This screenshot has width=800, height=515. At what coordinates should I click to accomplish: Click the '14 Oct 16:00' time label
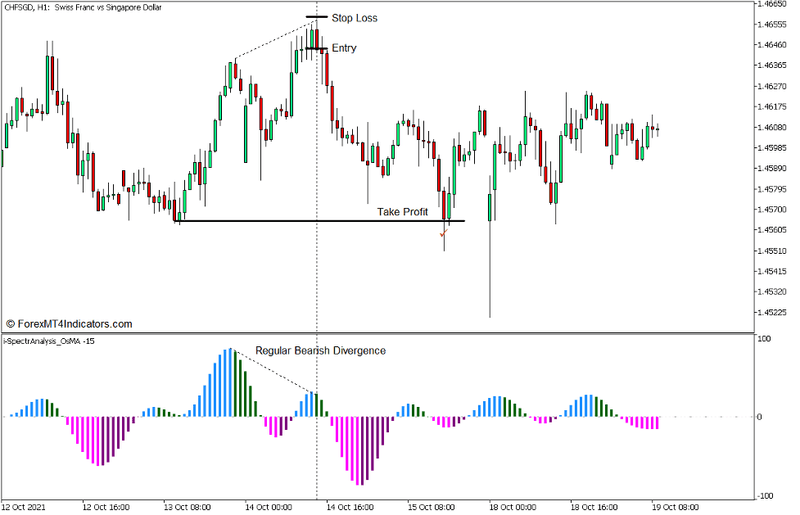(349, 507)
